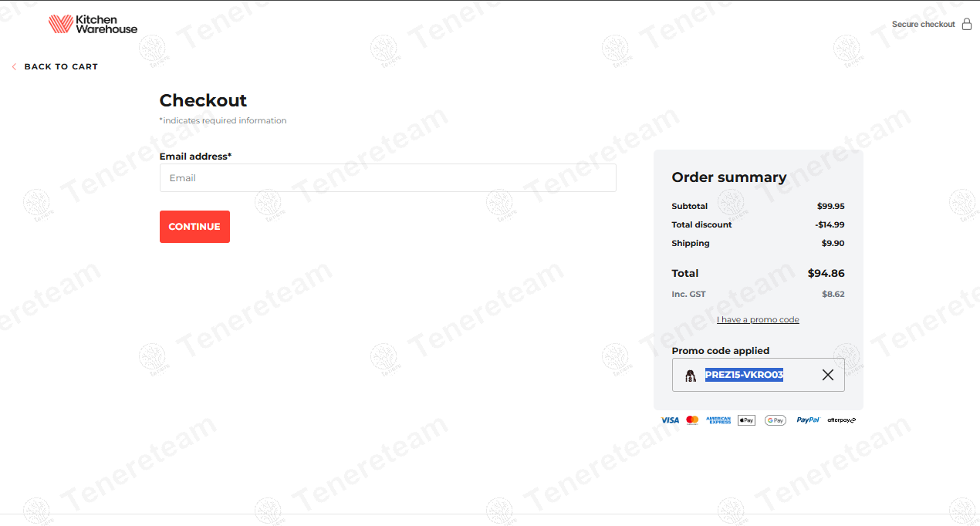The width and height of the screenshot is (980, 526).
Task: Open the "I have a promo code" link
Action: coord(758,320)
